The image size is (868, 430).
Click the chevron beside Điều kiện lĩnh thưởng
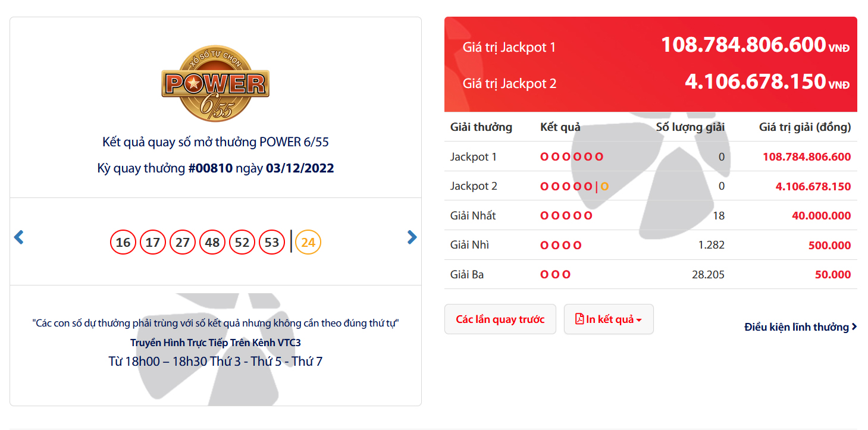[x=854, y=327]
